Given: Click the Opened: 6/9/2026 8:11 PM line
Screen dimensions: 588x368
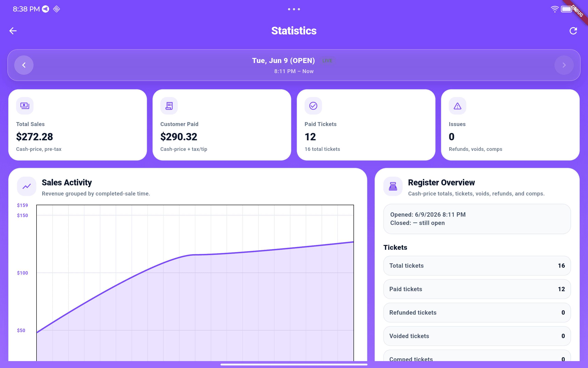Looking at the screenshot, I should tap(428, 214).
